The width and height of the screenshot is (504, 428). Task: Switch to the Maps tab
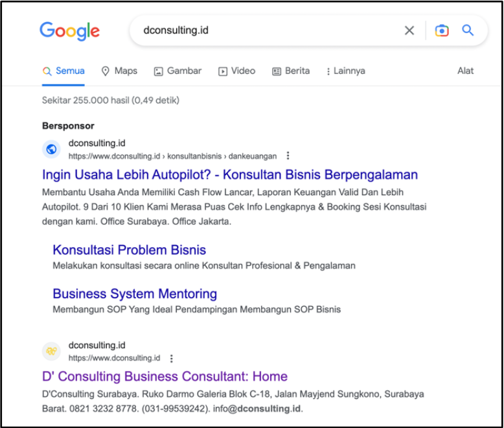(x=119, y=71)
